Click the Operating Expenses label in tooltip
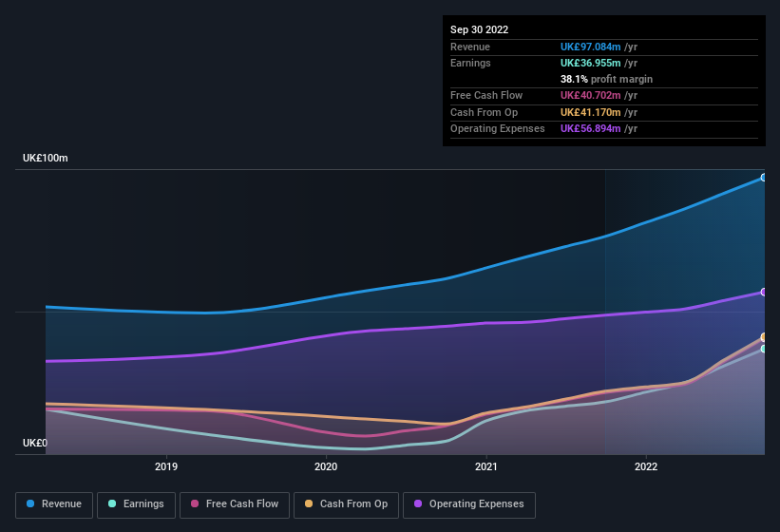This screenshot has height=532, width=780. [498, 129]
